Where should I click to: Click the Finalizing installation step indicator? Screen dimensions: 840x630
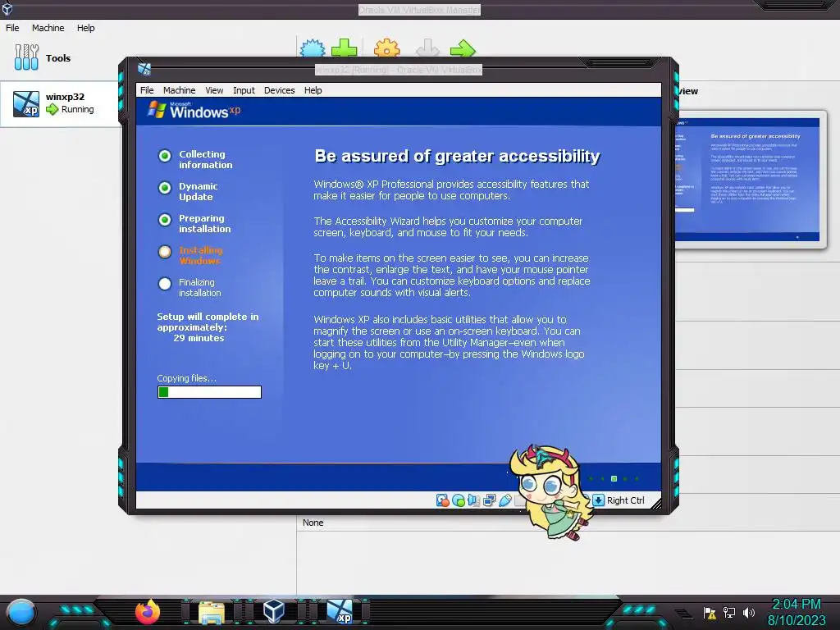[165, 284]
